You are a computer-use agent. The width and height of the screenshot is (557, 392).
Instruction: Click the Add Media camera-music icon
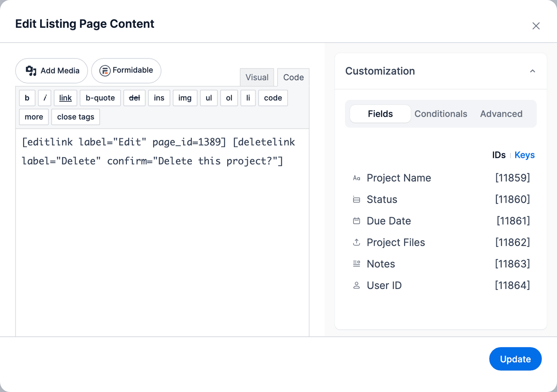coord(31,71)
